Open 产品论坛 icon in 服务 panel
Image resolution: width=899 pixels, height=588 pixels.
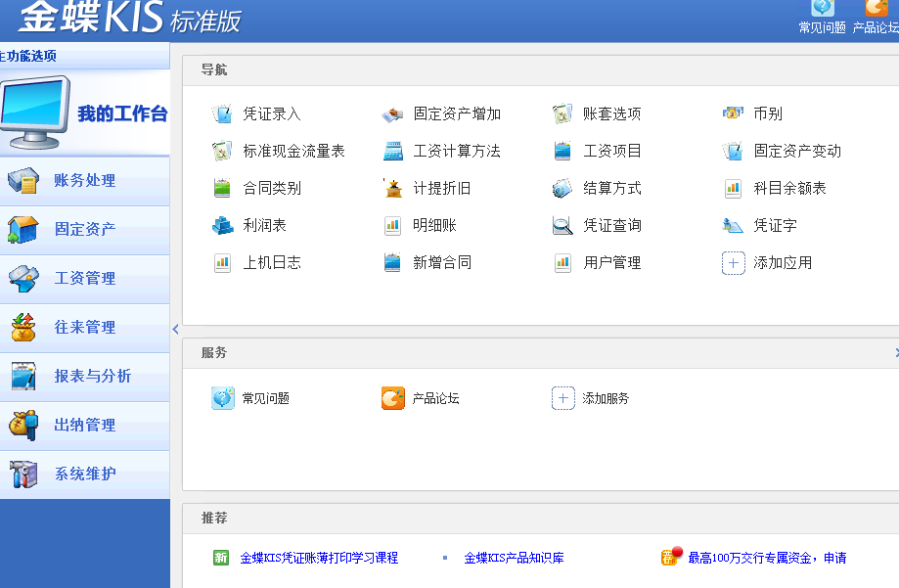pos(392,398)
